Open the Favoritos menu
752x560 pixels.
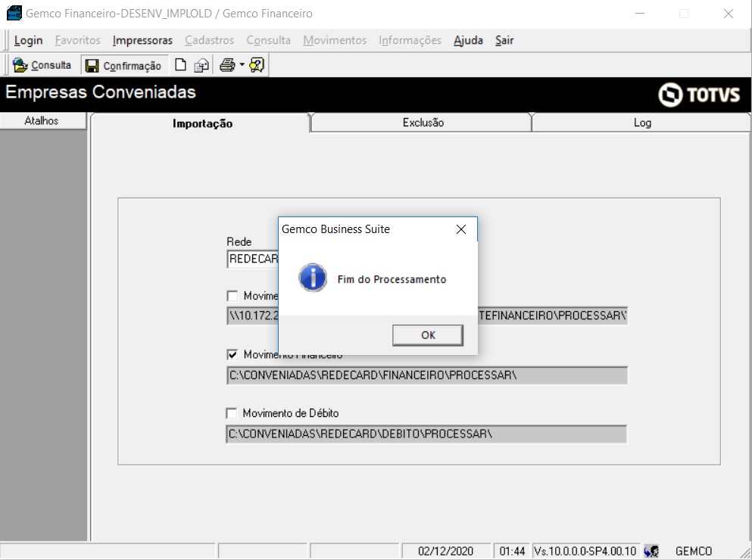coord(78,40)
